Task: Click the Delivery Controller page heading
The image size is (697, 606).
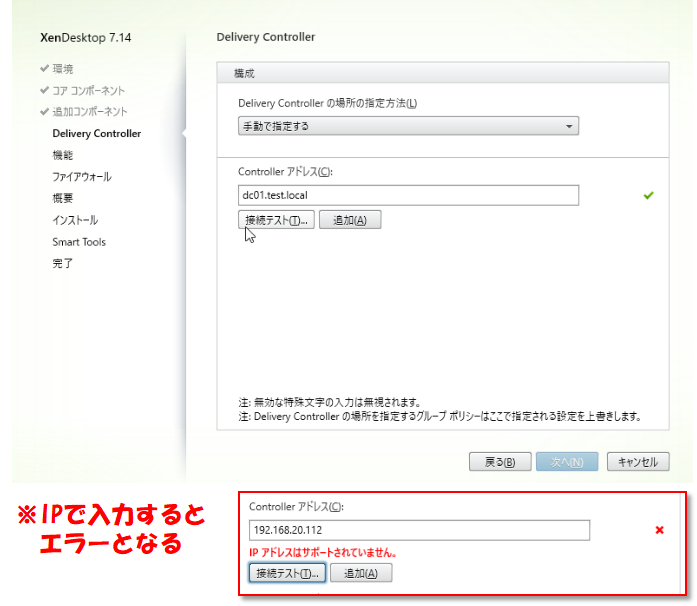Action: point(266,37)
